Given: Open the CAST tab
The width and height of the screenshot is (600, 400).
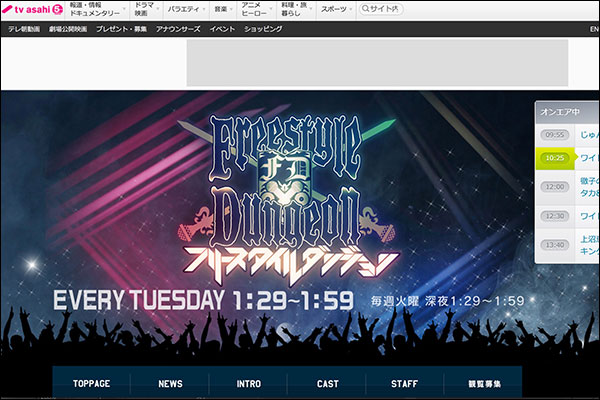Looking at the screenshot, I should 327,384.
